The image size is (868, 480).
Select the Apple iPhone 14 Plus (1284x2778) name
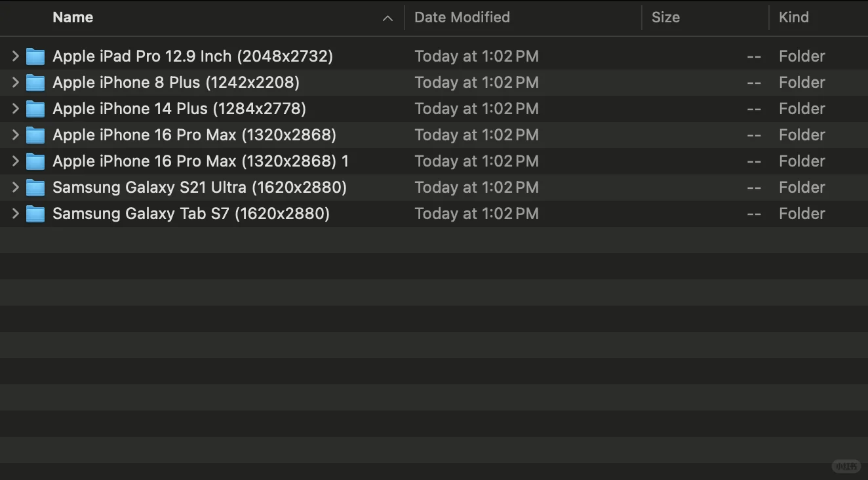click(179, 109)
